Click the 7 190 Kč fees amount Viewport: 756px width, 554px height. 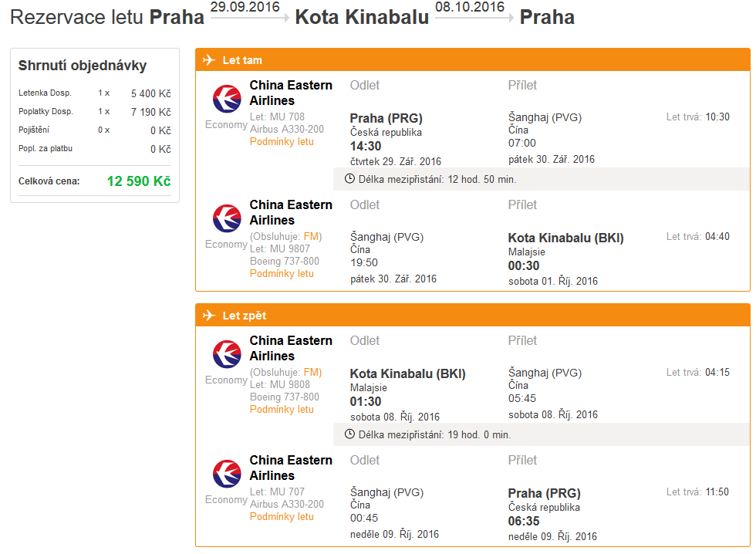pos(151,112)
